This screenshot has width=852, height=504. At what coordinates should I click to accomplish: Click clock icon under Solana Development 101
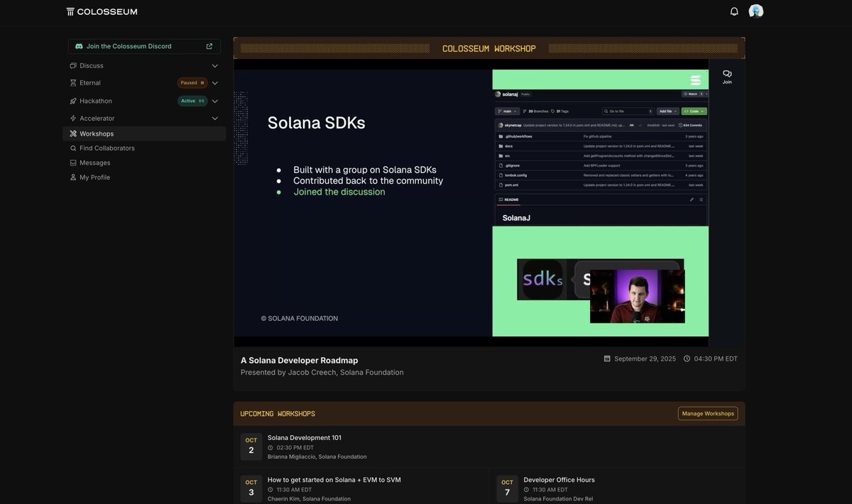(271, 448)
